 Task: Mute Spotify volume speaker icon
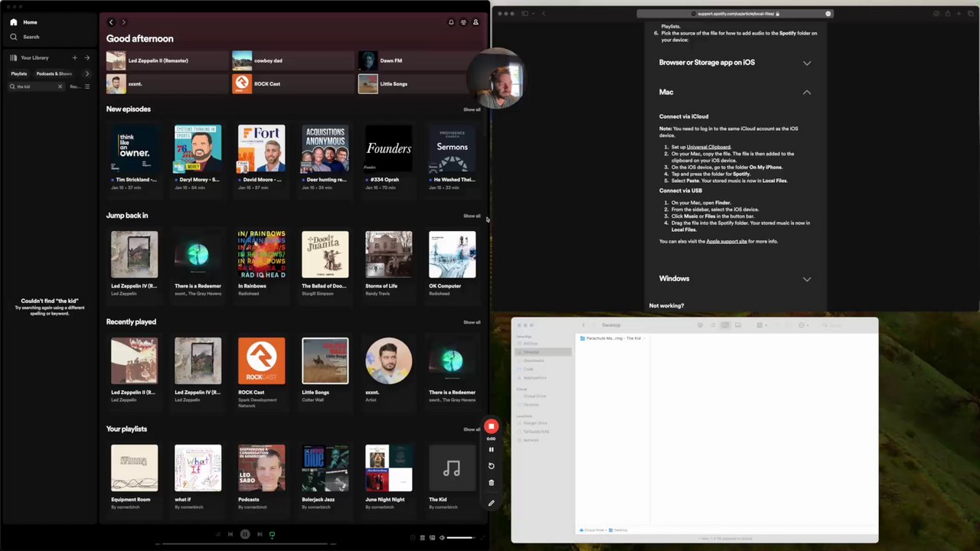pos(442,537)
